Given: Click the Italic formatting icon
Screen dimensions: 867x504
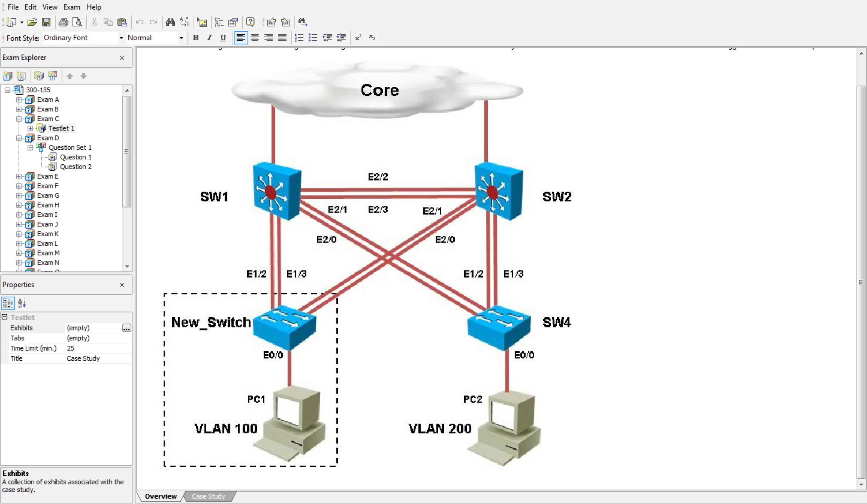Looking at the screenshot, I should (209, 37).
